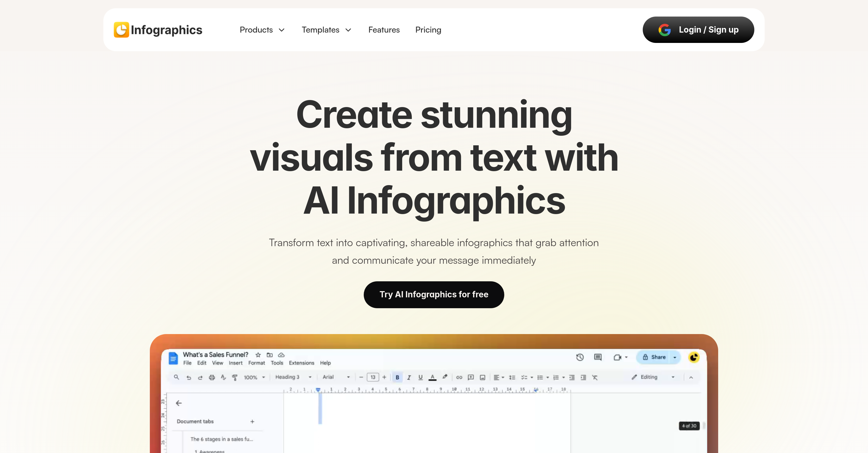Toggle bold formatting in the toolbar

coord(398,377)
